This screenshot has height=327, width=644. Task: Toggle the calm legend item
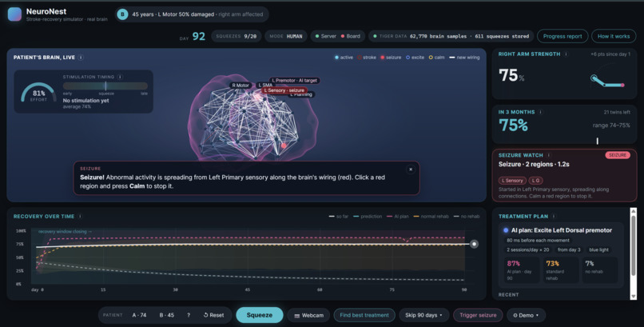[436, 58]
